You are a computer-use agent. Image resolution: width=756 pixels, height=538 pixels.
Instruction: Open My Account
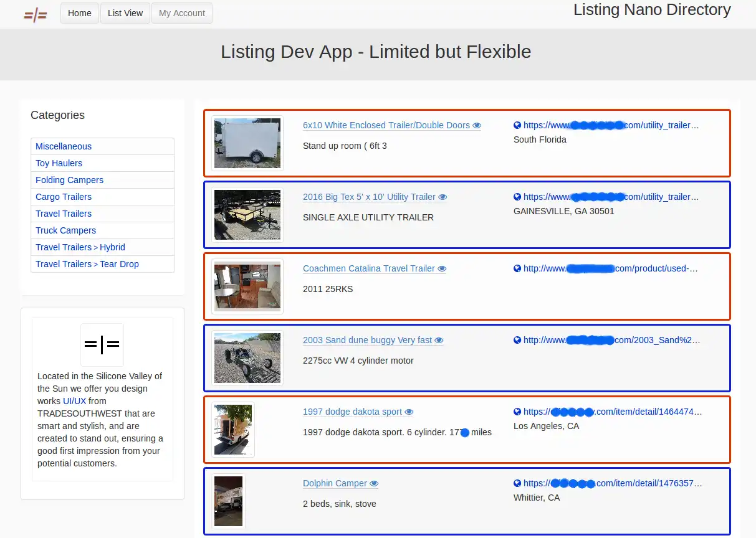click(x=182, y=13)
